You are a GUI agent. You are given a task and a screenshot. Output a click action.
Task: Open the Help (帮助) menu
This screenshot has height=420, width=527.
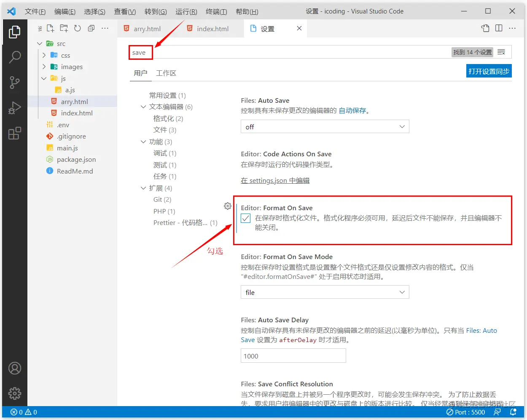click(247, 11)
